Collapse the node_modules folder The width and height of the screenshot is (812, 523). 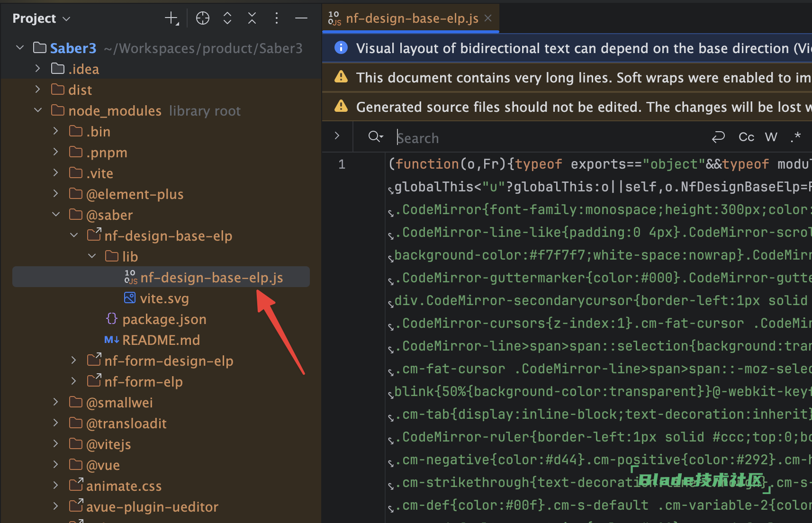38,110
